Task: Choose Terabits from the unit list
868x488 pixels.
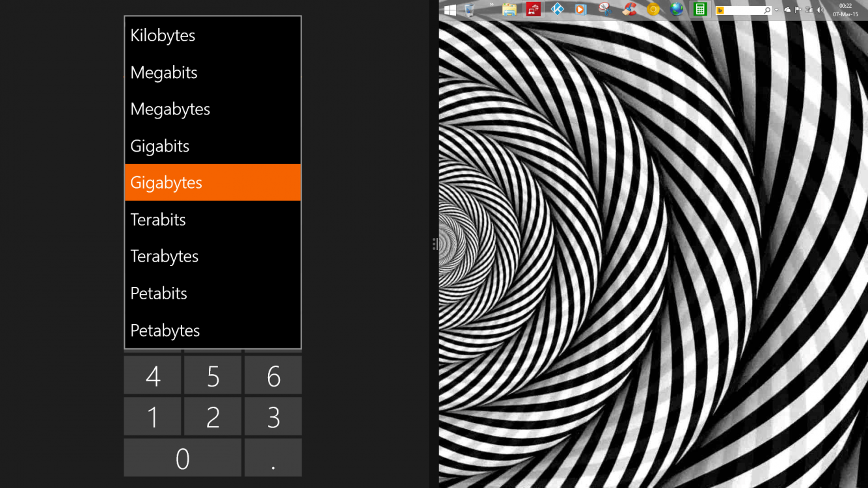Action: 213,219
